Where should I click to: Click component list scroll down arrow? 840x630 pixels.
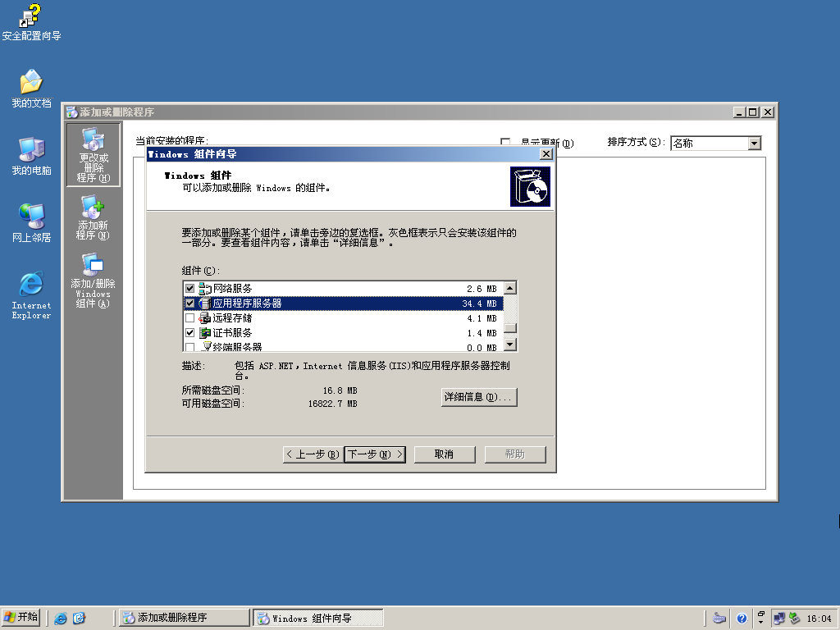click(x=510, y=344)
